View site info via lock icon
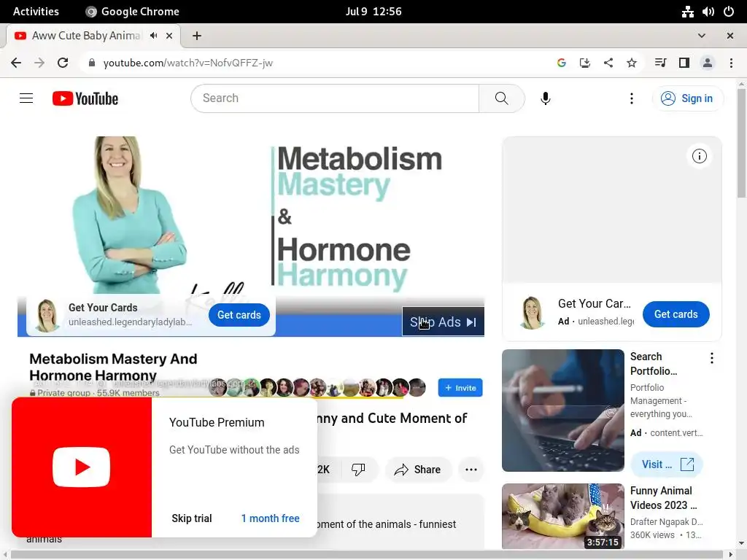Viewport: 747px width, 560px height. click(x=91, y=63)
